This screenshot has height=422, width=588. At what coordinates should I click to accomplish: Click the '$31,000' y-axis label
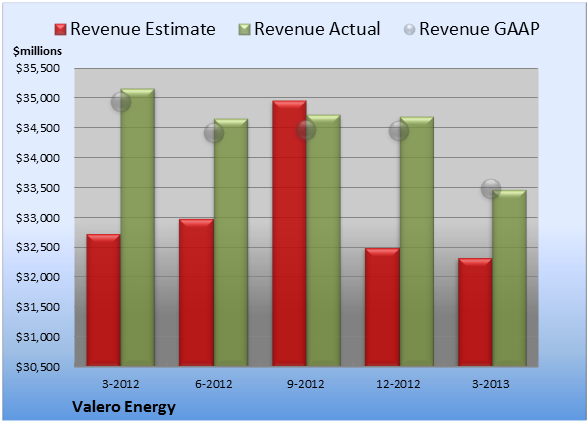click(38, 337)
